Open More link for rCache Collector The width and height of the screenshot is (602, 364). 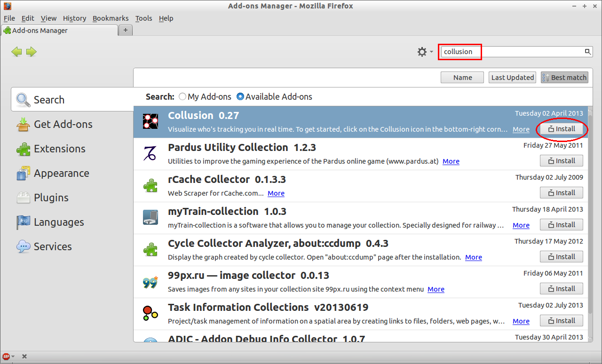click(x=276, y=193)
